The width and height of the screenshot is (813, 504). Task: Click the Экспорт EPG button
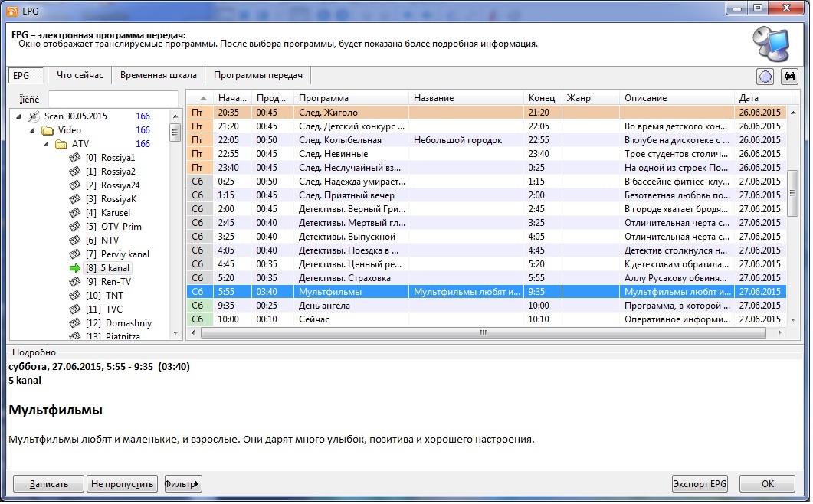click(700, 484)
